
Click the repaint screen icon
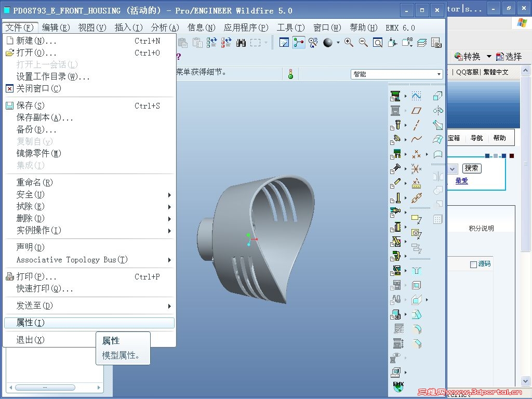pos(284,43)
